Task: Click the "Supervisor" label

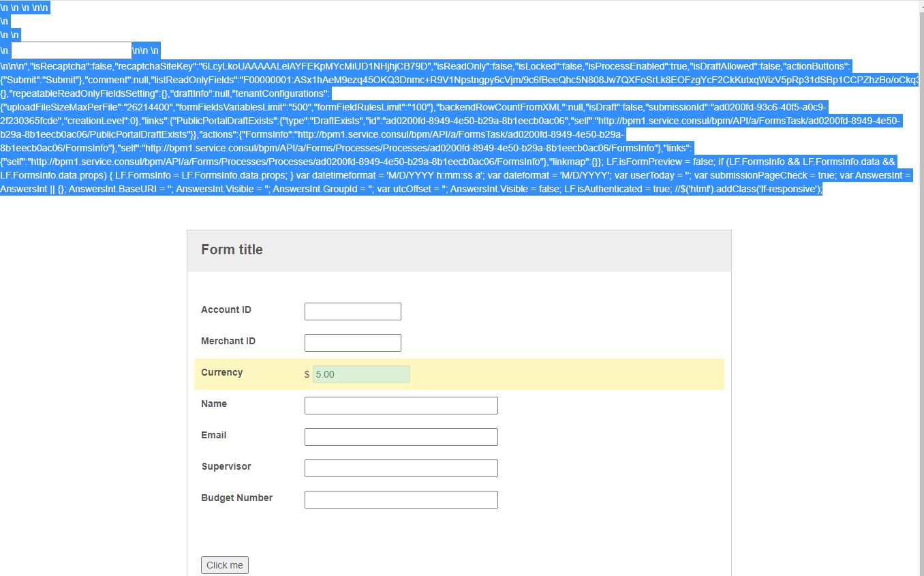Action: tap(226, 466)
